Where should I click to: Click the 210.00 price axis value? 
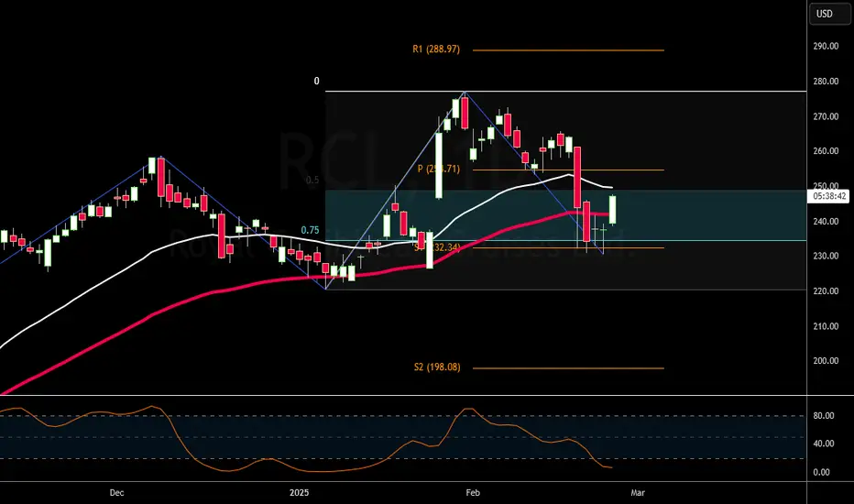click(826, 326)
